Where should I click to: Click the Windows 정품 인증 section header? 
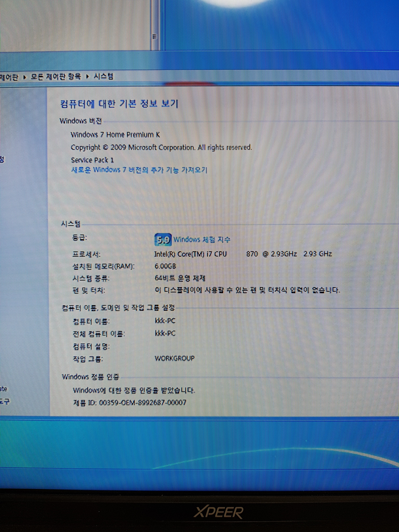[x=91, y=377]
